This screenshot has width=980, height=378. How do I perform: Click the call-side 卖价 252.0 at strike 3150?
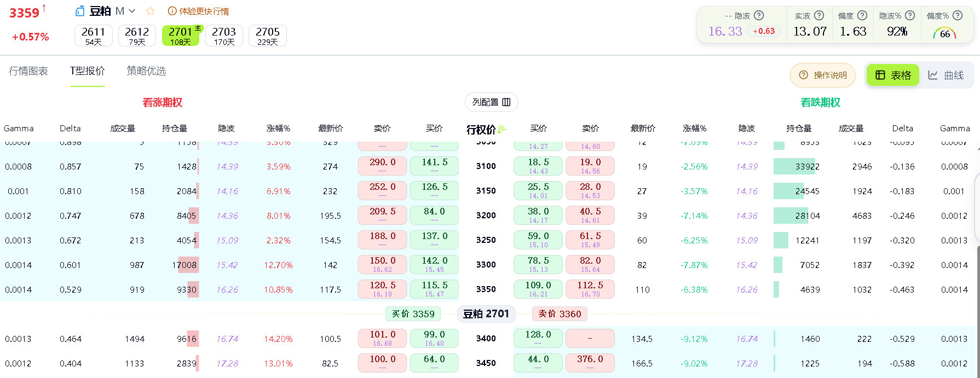click(382, 190)
